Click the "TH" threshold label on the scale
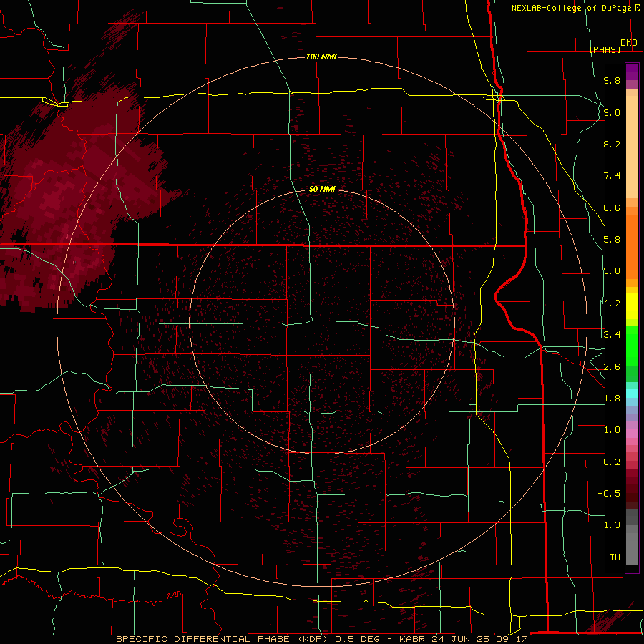This screenshot has height=644, width=644. click(615, 557)
